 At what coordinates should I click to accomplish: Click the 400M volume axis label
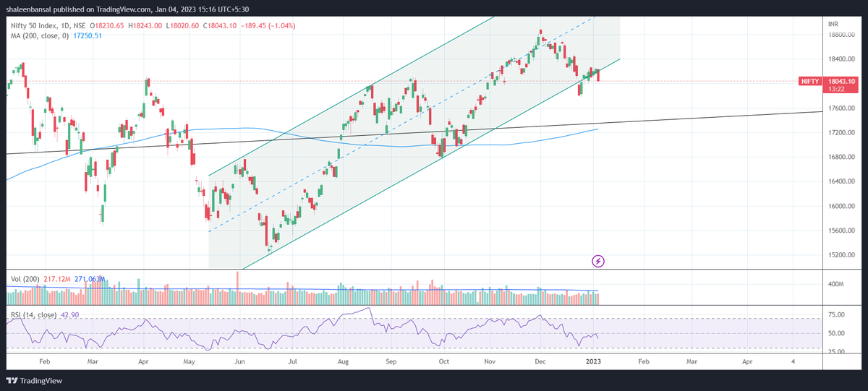pyautogui.click(x=835, y=285)
